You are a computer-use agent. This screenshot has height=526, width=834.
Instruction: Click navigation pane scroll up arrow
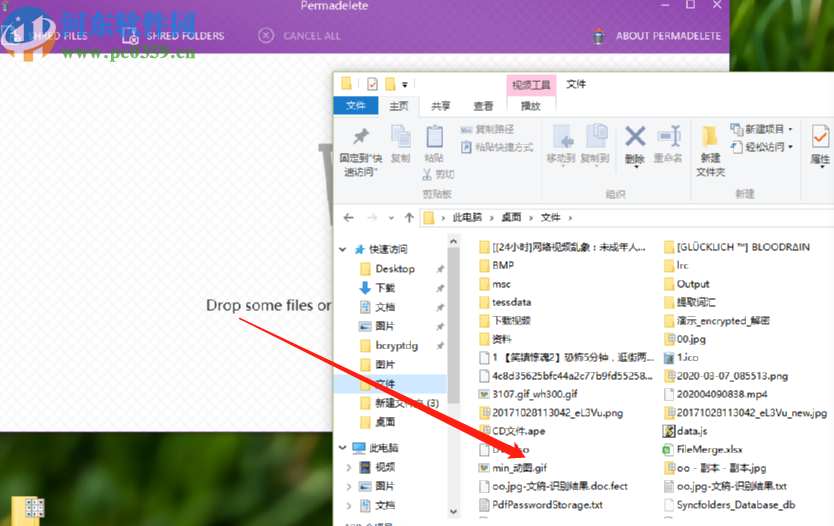453,242
